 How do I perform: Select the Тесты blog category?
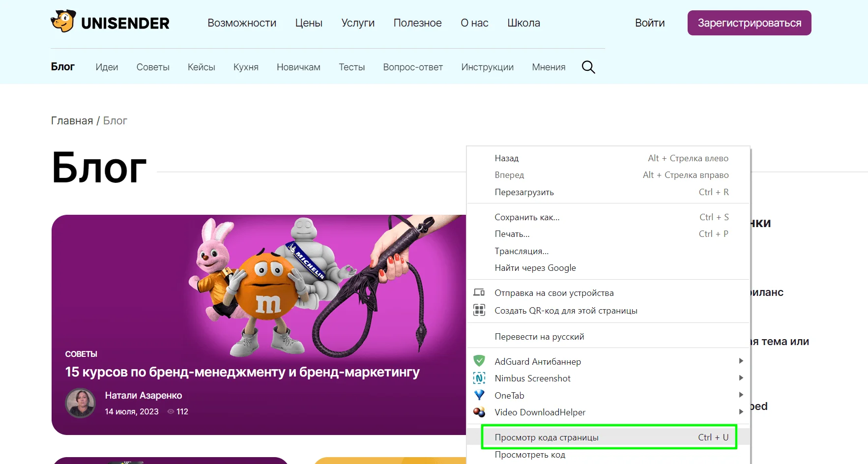352,67
